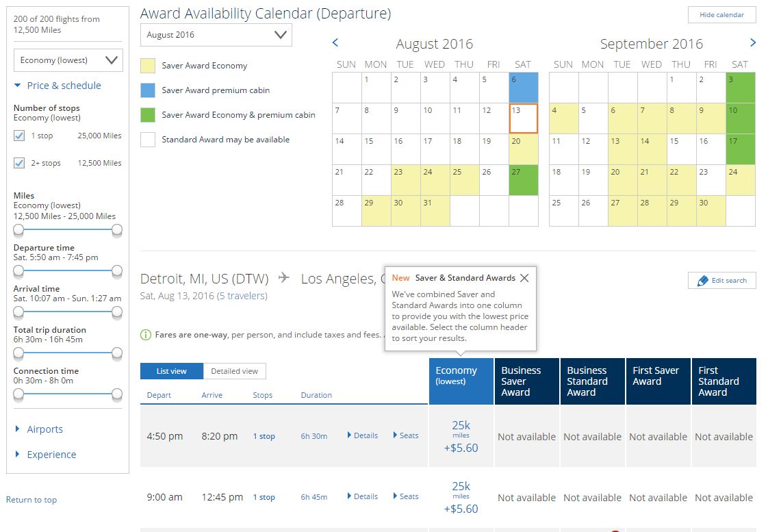Uncheck the 2+ stops checkbox
This screenshot has width=768, height=532.
coord(19,163)
